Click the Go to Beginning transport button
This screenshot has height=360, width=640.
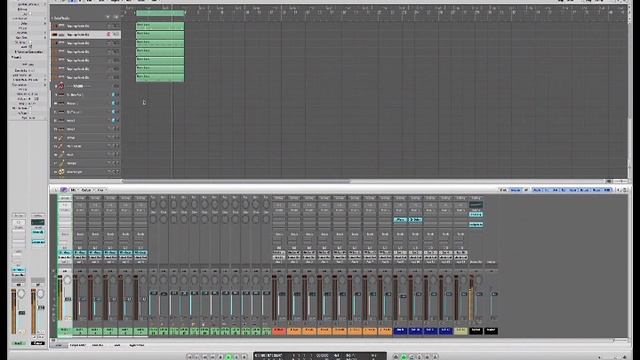point(190,357)
